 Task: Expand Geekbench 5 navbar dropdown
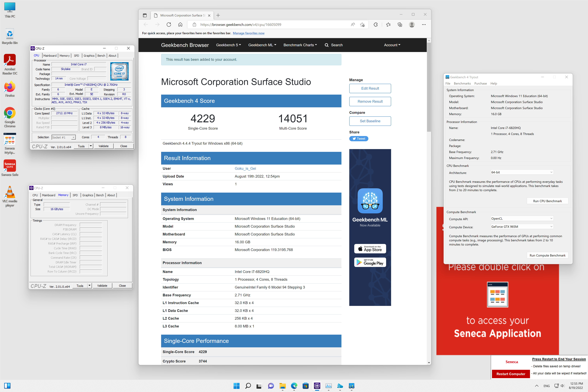(229, 45)
